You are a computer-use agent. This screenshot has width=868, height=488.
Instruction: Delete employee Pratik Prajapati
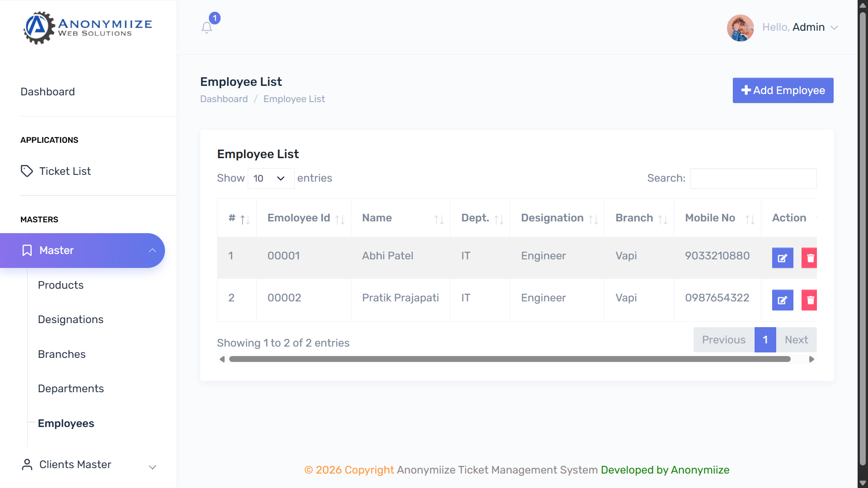tap(809, 300)
